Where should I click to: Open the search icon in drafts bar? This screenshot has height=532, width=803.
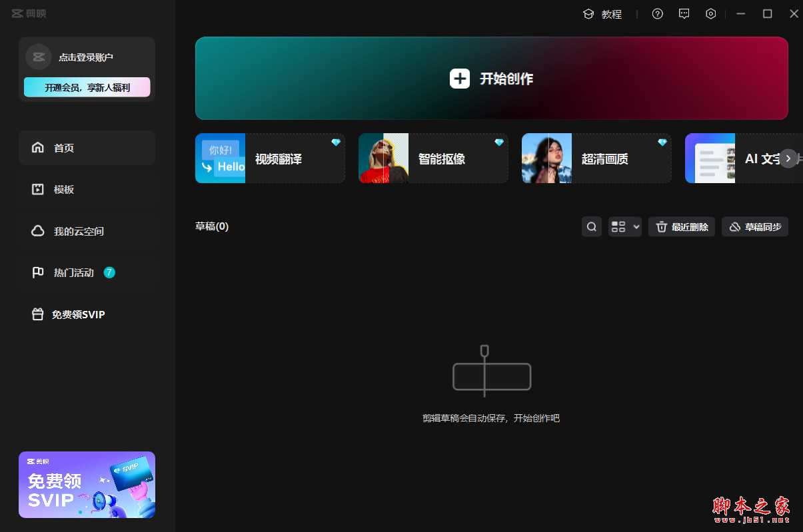pos(592,226)
